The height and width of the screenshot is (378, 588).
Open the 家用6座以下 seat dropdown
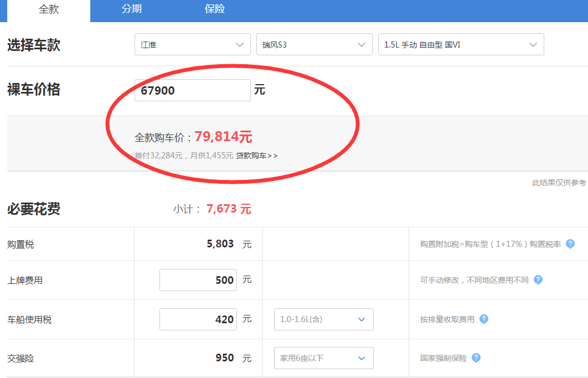tap(324, 358)
